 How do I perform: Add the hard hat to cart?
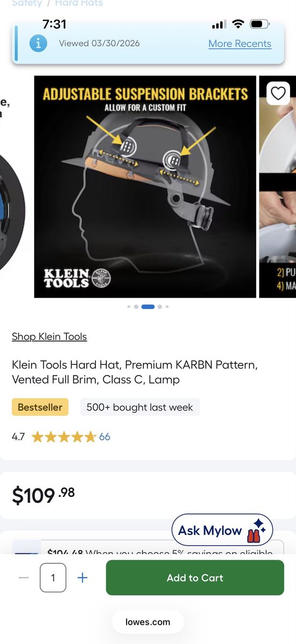click(195, 577)
